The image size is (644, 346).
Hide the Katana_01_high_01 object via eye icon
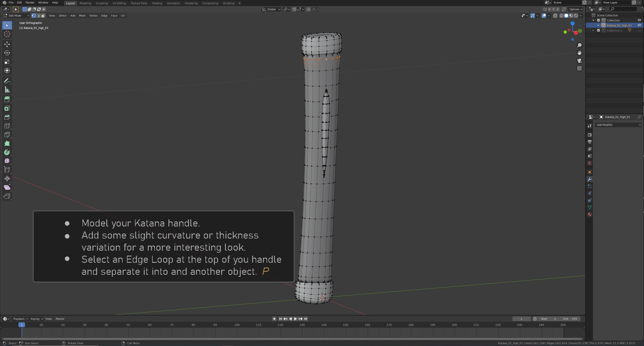click(x=639, y=25)
